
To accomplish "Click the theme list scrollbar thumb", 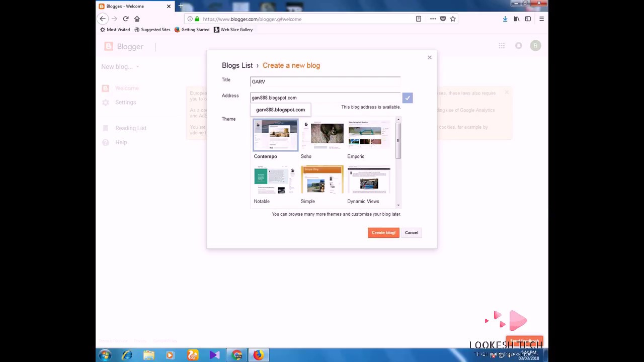I will pos(398,141).
